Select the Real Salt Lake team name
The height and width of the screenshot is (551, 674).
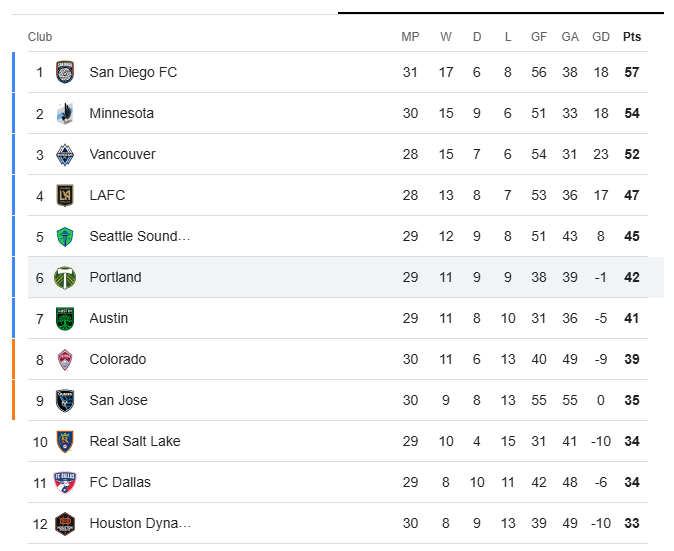[135, 441]
